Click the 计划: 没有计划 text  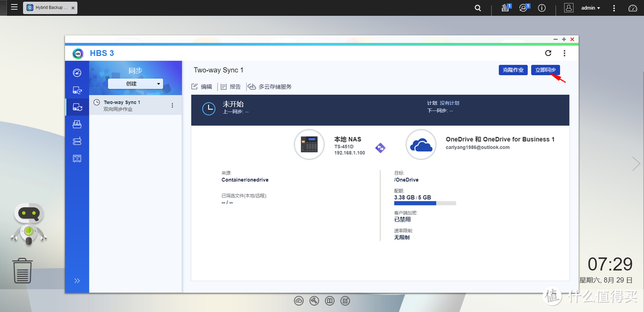[x=443, y=103]
